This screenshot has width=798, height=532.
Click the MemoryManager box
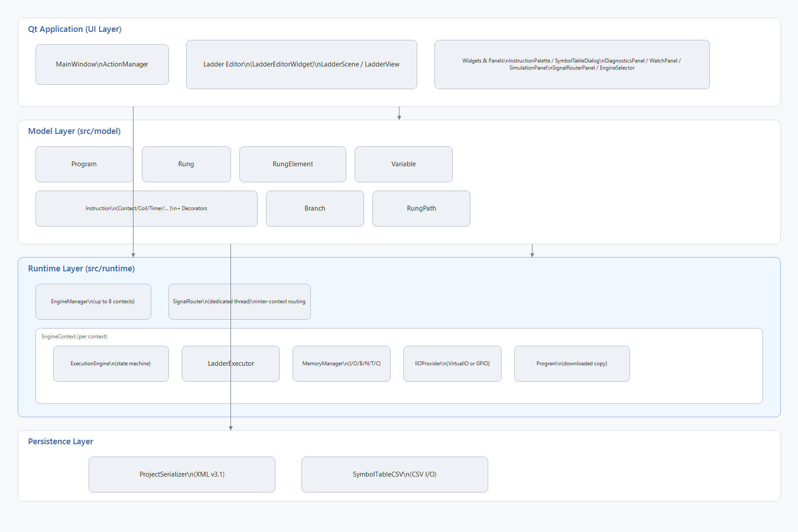coord(341,364)
